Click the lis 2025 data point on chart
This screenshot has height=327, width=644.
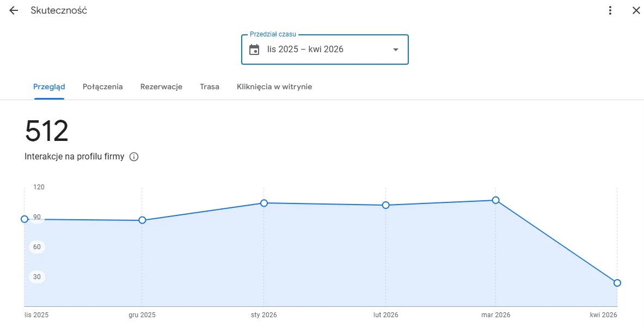coord(24,219)
